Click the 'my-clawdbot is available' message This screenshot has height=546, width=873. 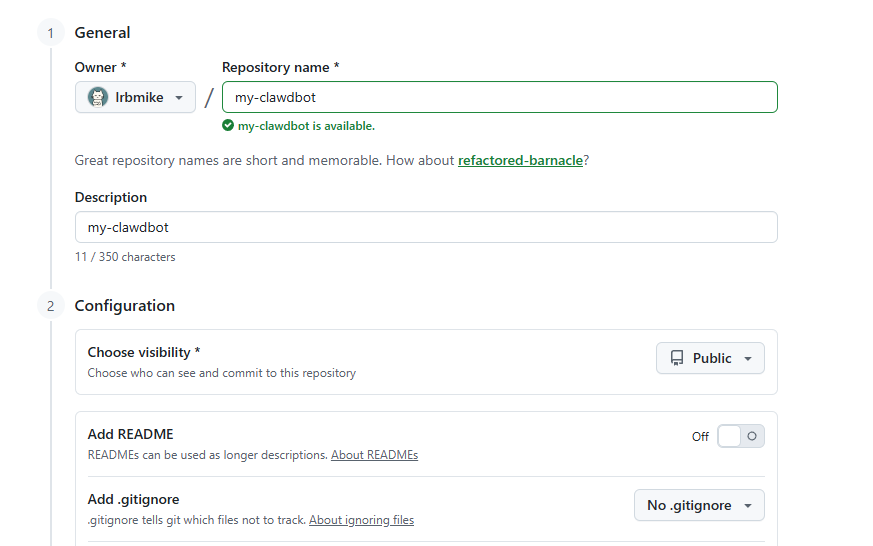(306, 126)
